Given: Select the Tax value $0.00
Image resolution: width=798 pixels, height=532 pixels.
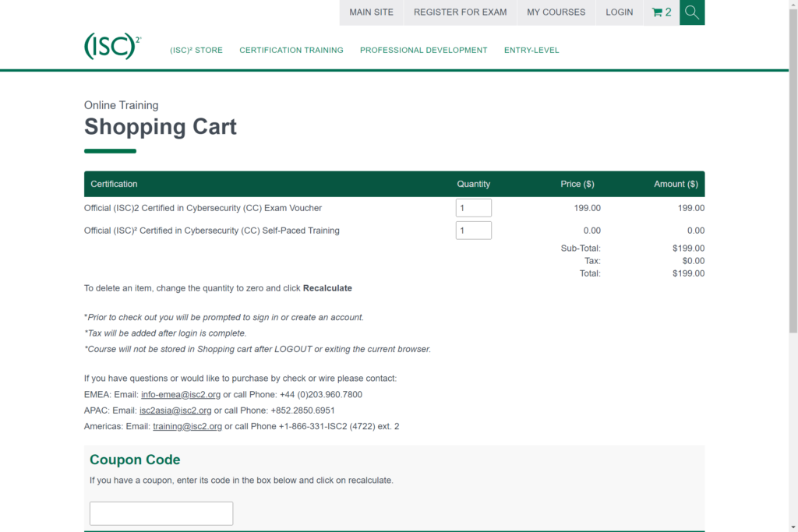Looking at the screenshot, I should pyautogui.click(x=693, y=261).
